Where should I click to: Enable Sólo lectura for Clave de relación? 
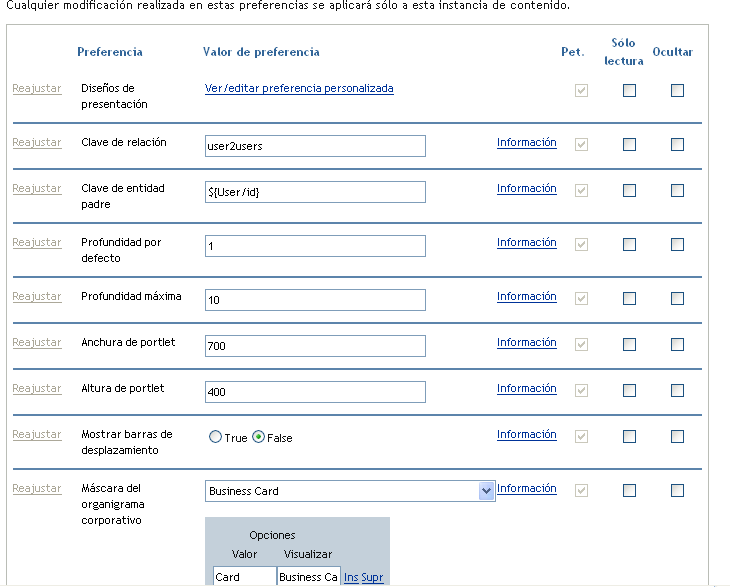[x=629, y=144]
